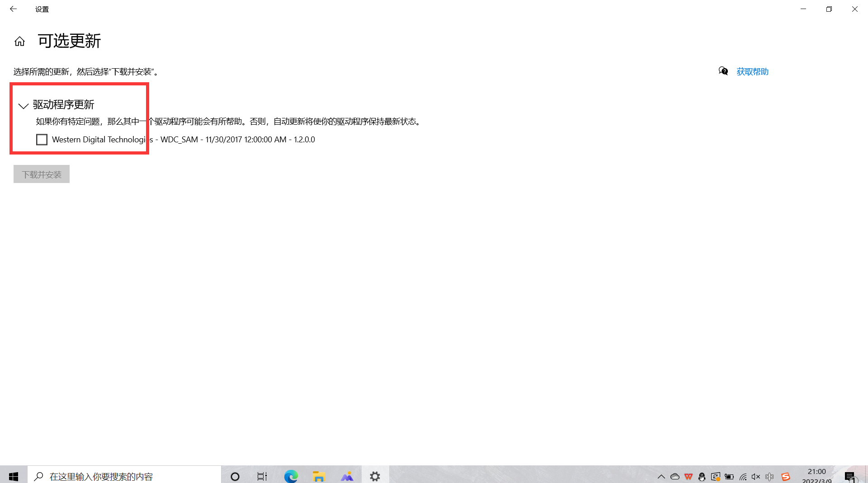This screenshot has height=483, width=868.
Task: Open the Settings gear on the taskbar
Action: coord(375,476)
